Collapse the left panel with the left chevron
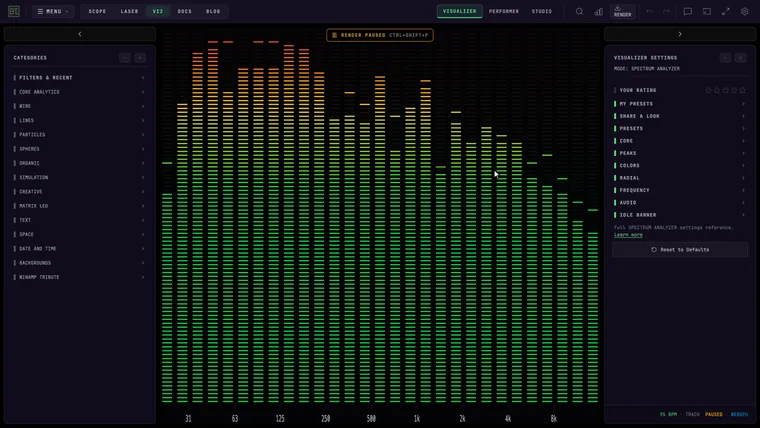Viewport: 760px width, 428px height. 80,34
